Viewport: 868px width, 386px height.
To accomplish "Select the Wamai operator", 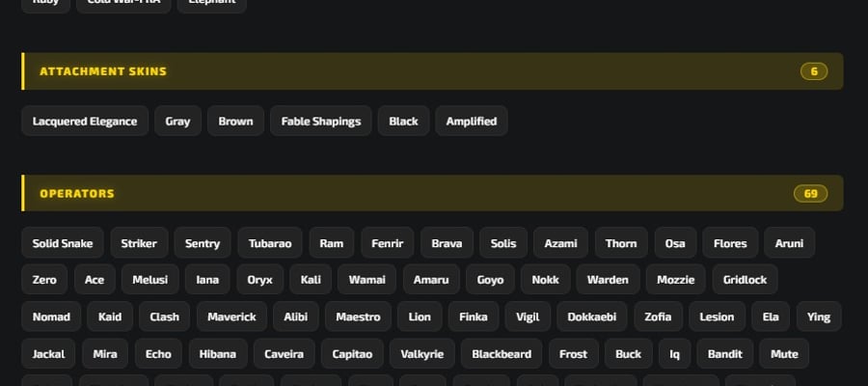I will tap(367, 280).
